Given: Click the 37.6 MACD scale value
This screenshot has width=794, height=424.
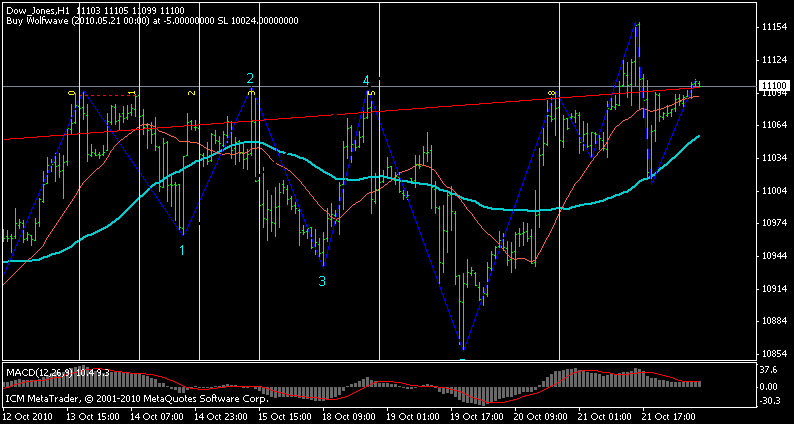Looking at the screenshot, I should (770, 369).
